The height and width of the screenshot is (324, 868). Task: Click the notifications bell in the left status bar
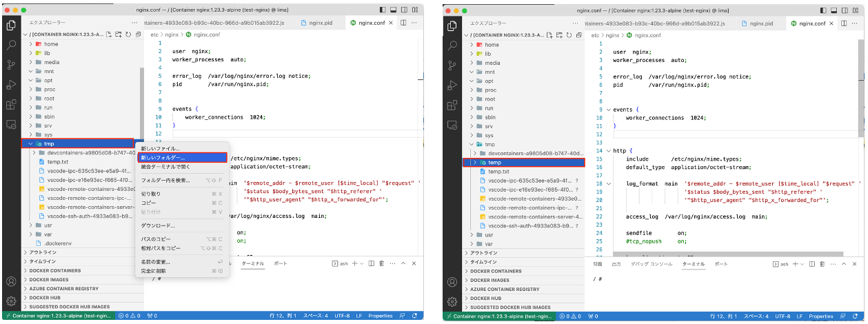[415, 316]
